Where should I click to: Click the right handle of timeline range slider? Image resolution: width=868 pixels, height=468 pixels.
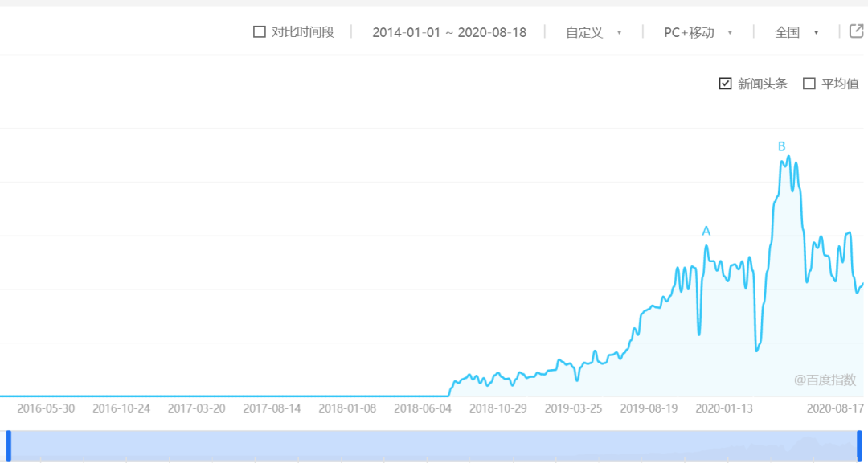[x=860, y=445]
